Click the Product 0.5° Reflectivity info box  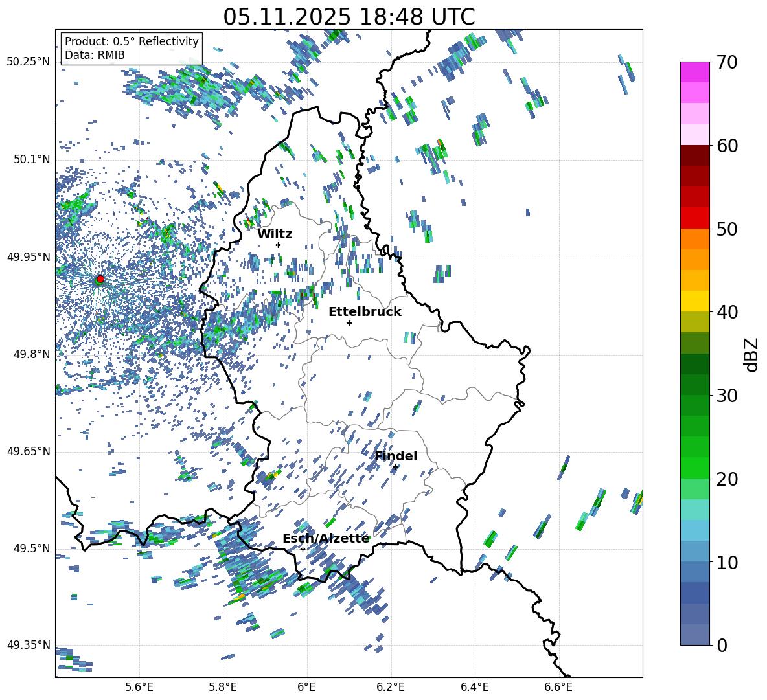tap(132, 49)
